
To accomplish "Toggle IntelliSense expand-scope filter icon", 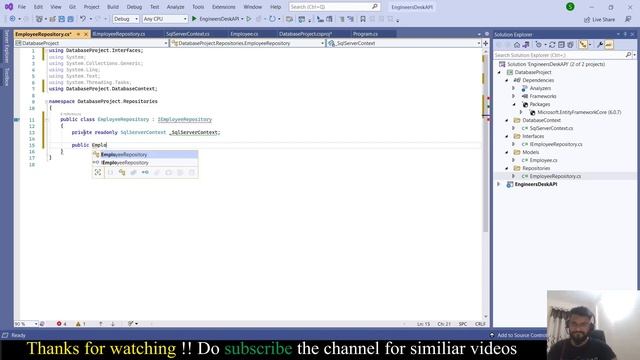I will click(98, 172).
